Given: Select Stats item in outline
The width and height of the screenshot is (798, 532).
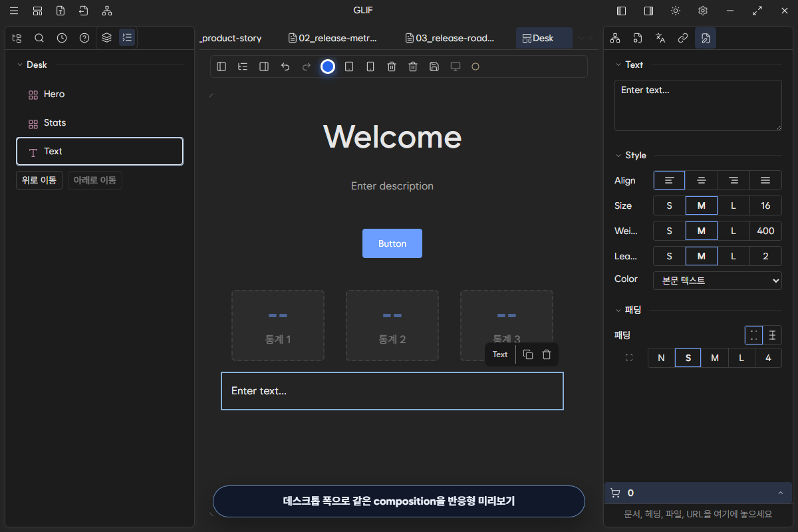Looking at the screenshot, I should point(100,123).
